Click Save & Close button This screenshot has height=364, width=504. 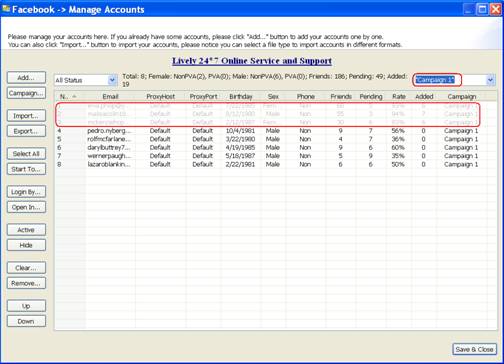474,349
